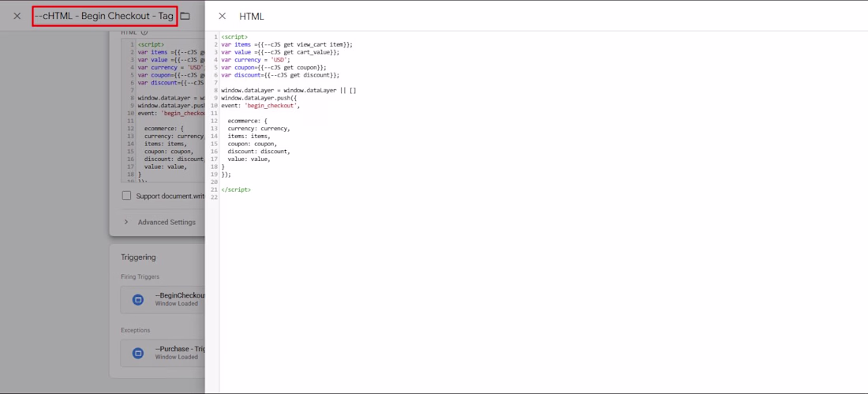Click line 'var discount={{--cJS get discount}};'
The width and height of the screenshot is (868, 394).
coord(280,75)
